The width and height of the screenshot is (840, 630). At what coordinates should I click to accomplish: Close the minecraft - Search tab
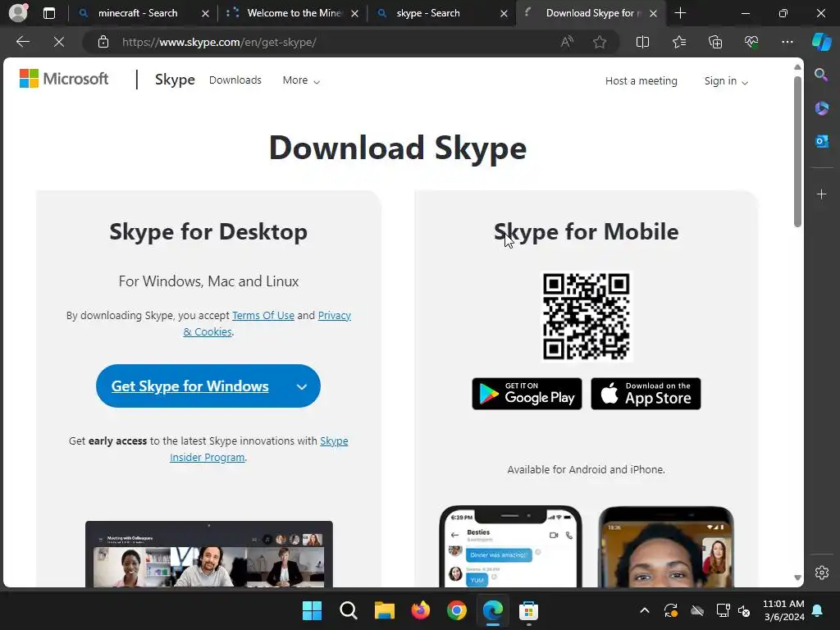(x=205, y=13)
